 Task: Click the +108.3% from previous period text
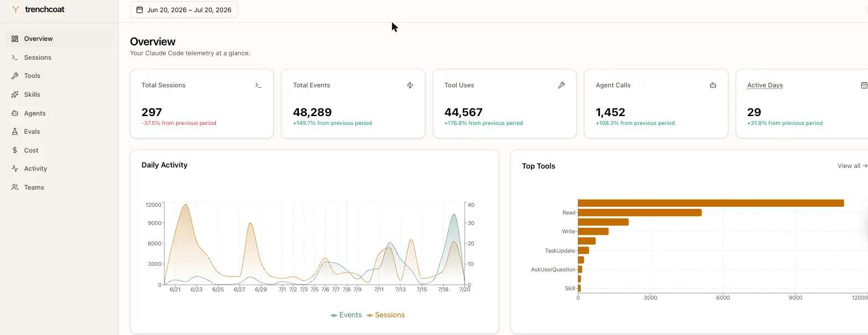(x=635, y=123)
